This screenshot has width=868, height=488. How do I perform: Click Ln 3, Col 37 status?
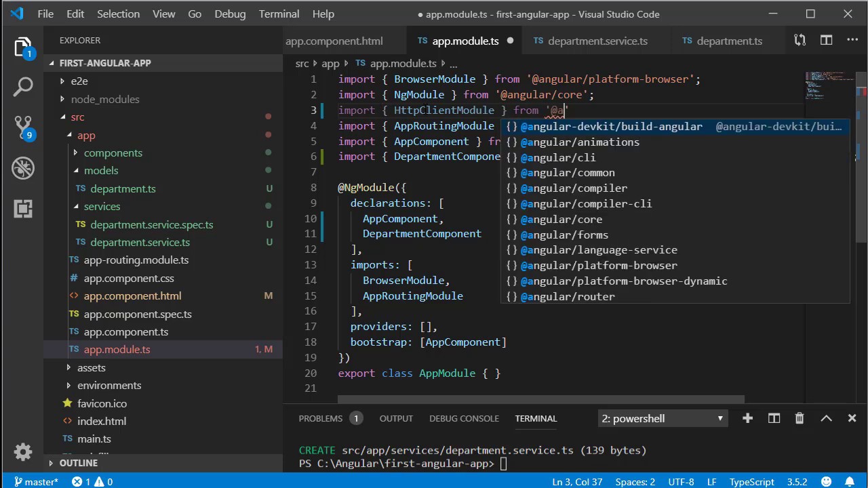point(577,482)
